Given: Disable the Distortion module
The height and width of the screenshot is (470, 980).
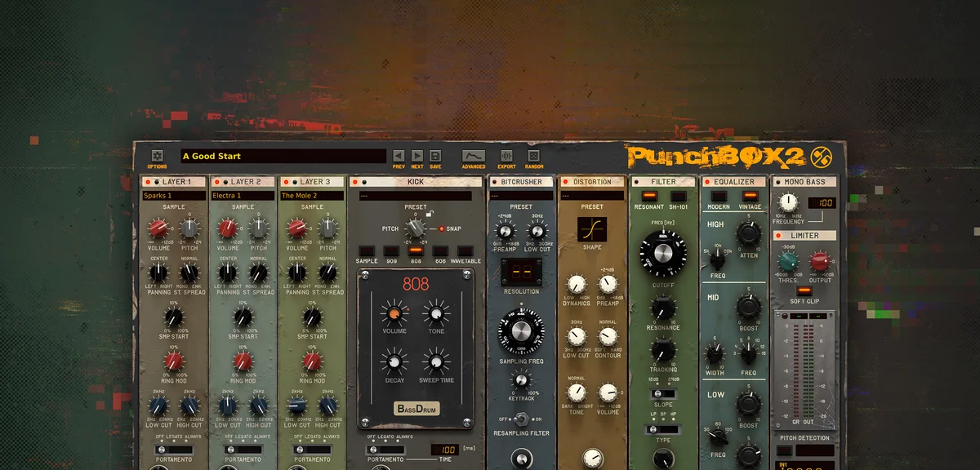Looking at the screenshot, I should pos(564,182).
